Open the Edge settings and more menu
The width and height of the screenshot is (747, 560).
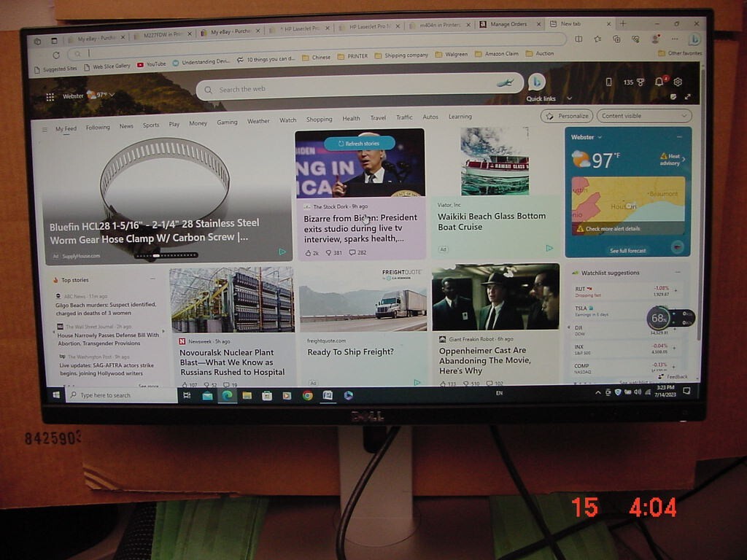pyautogui.click(x=675, y=39)
